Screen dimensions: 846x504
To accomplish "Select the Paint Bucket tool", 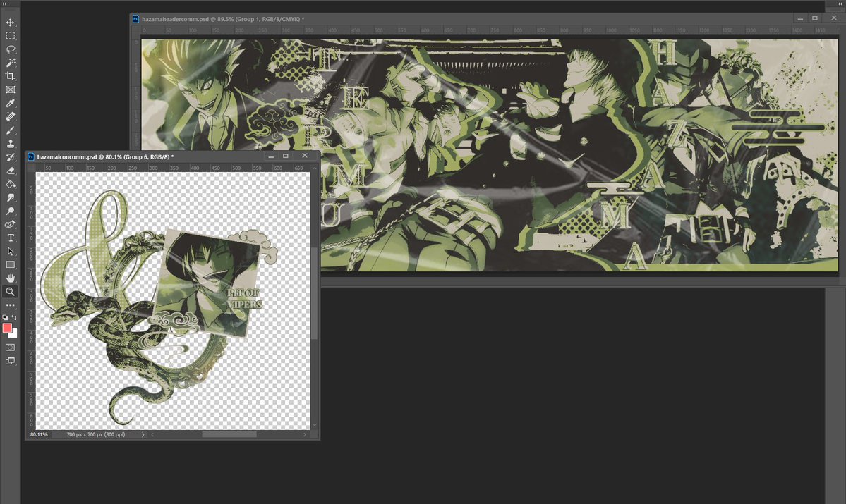I will 11,185.
